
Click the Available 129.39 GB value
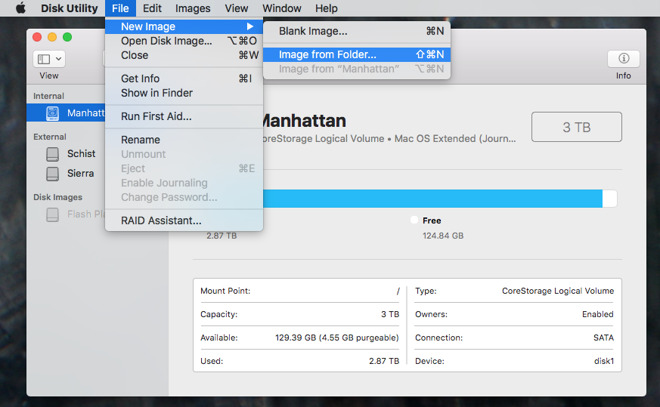tap(337, 338)
